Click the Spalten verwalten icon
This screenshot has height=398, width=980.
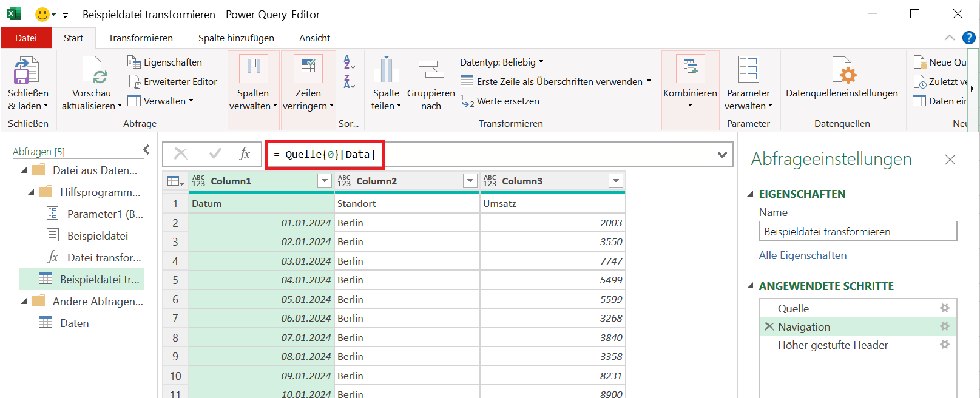[254, 69]
